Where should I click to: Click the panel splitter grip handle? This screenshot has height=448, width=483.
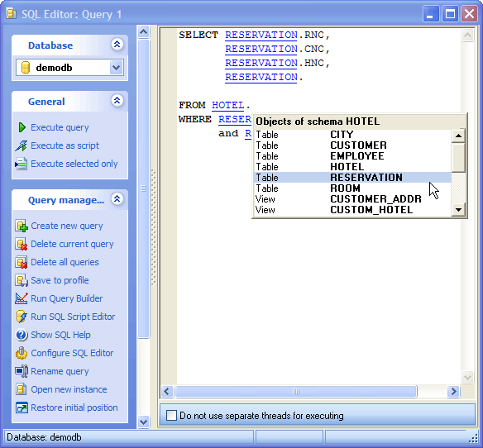pos(153,228)
